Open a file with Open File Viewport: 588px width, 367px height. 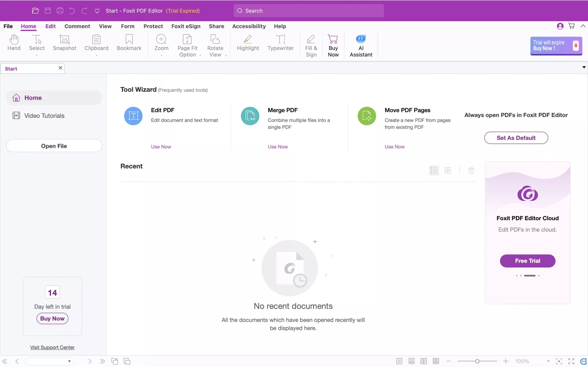tap(54, 145)
